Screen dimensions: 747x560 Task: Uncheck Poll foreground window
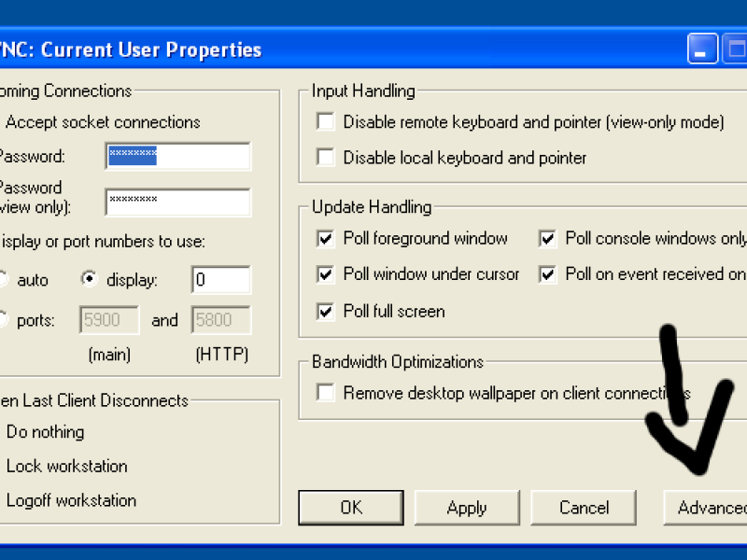325,238
